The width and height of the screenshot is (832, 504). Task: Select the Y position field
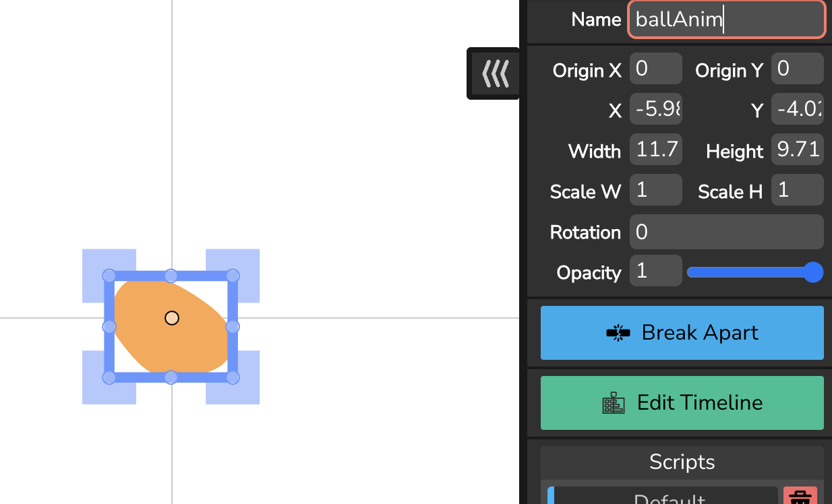798,109
